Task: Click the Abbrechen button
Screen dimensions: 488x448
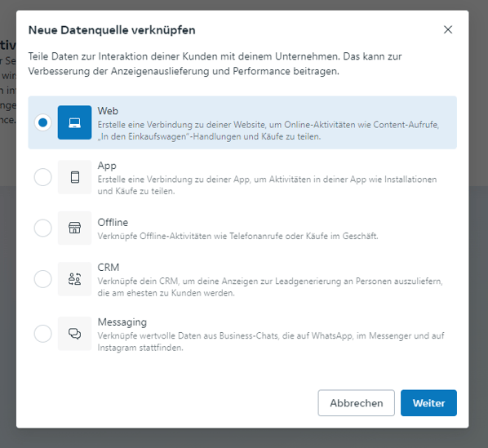Action: coord(357,403)
